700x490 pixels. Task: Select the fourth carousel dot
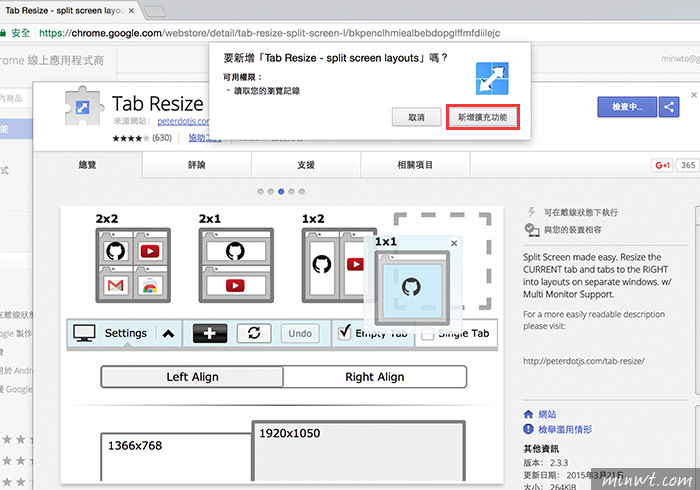[x=291, y=191]
